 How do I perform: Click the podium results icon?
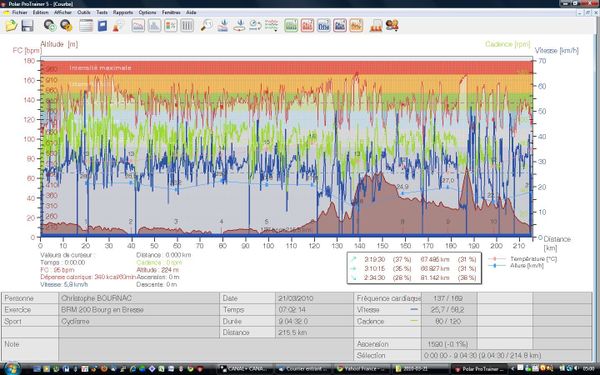click(x=376, y=26)
